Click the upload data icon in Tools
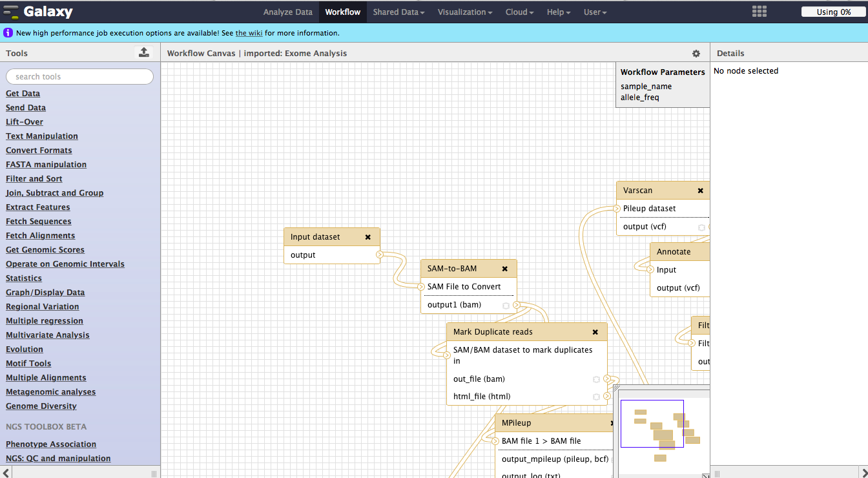The image size is (868, 478). [x=144, y=53]
